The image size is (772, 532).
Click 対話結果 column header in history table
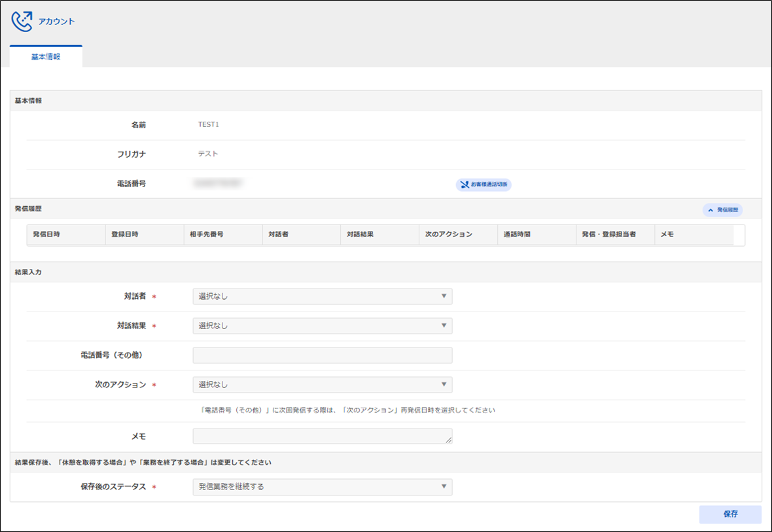[x=379, y=234]
